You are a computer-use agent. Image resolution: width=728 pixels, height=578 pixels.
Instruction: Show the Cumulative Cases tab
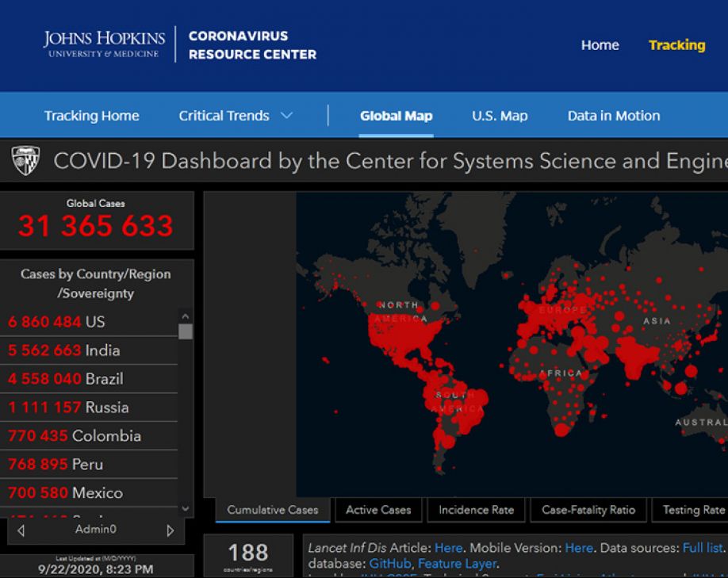click(273, 510)
